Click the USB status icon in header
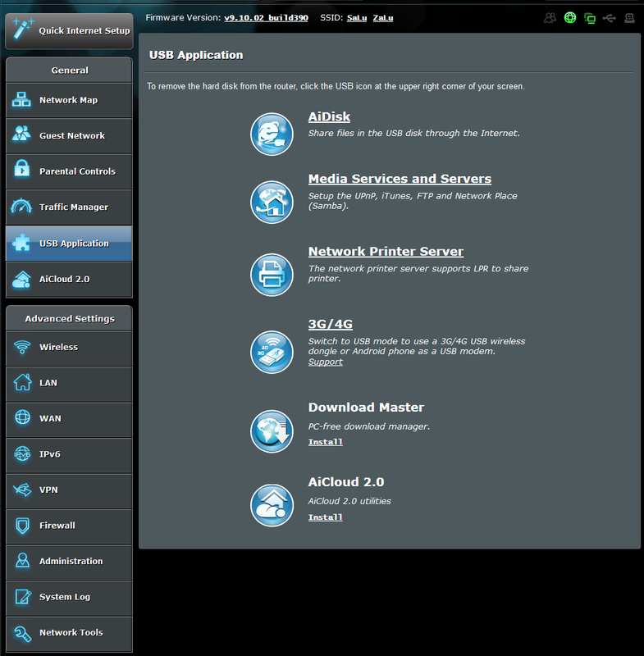 [x=610, y=18]
